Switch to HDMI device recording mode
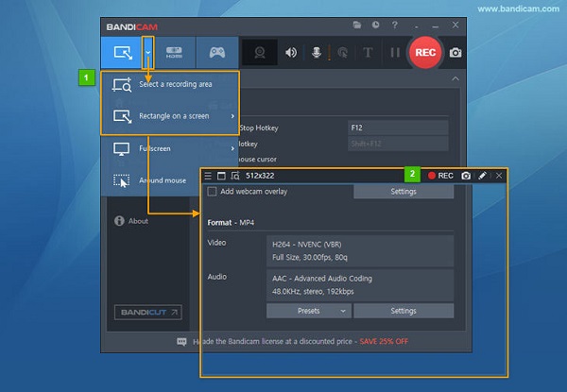 point(174,53)
